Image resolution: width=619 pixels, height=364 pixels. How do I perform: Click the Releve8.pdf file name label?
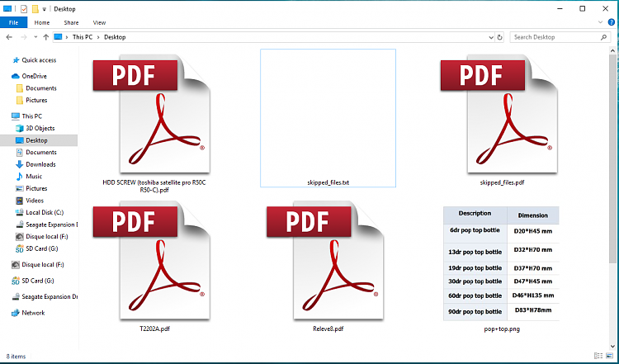coord(328,329)
